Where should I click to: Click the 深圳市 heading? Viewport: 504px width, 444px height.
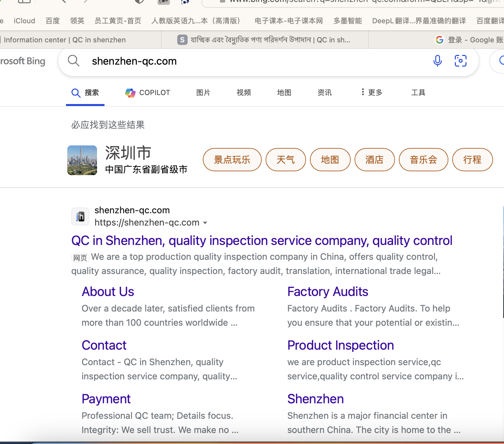[128, 153]
